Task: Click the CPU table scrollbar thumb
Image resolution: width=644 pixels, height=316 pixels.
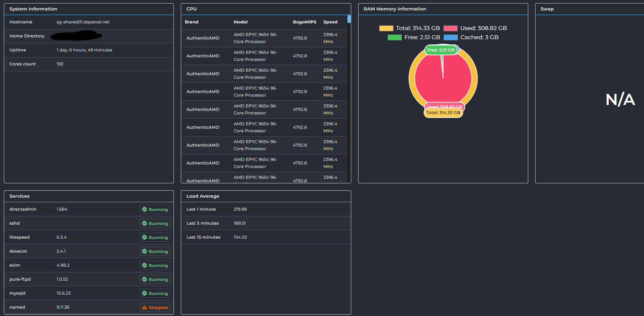Action: pos(349,19)
